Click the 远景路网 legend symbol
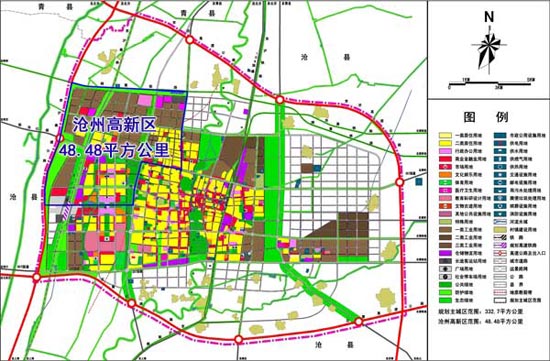 499,269
